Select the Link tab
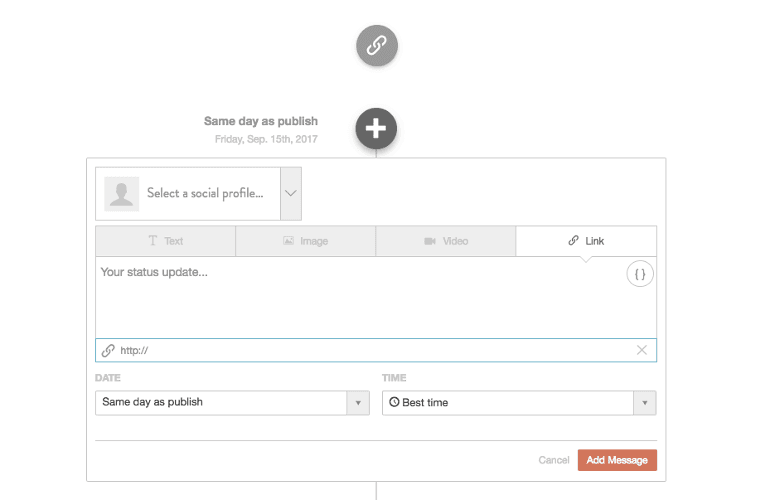 pos(586,241)
